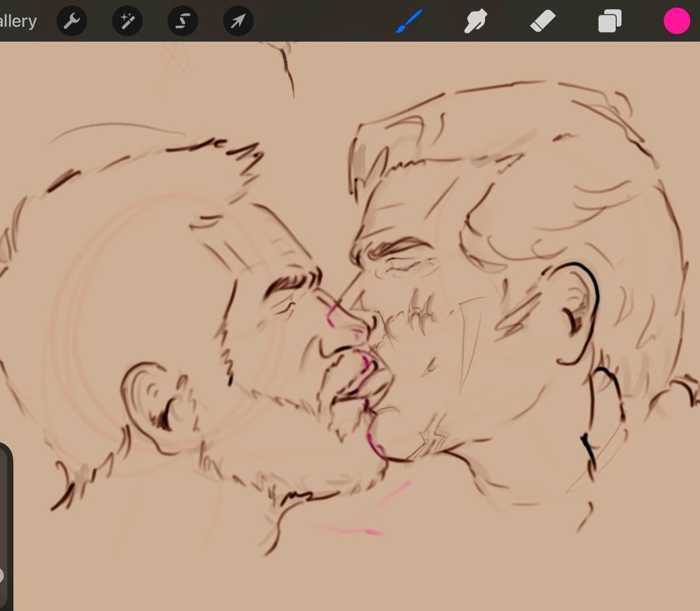Activate the Transform arrow tool

(x=238, y=22)
